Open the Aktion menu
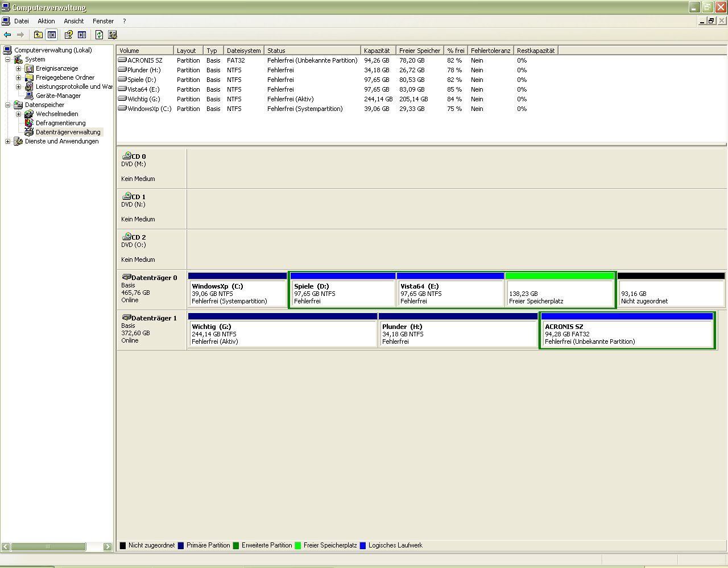Viewport: 728px width, 568px height. coord(46,21)
